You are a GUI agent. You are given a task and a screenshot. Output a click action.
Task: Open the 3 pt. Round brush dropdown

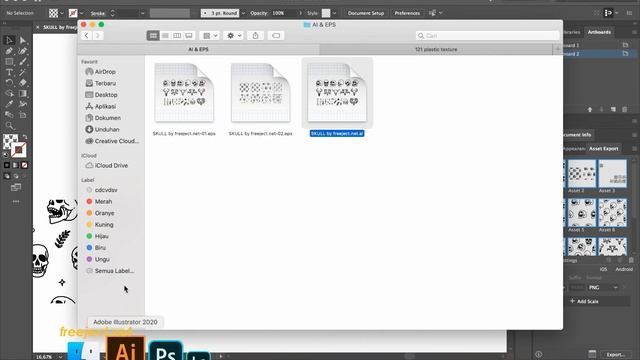click(x=243, y=13)
